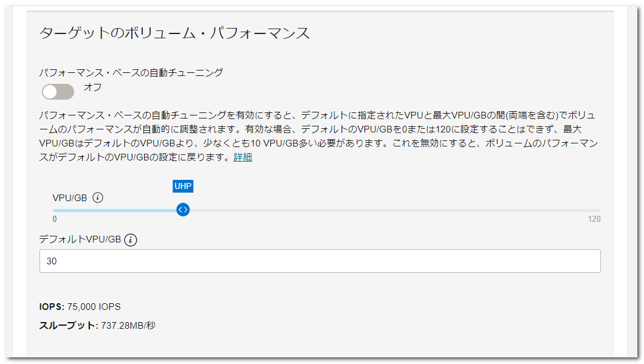
Task: Click the UHP tooltip label above the slider
Action: pos(183,186)
